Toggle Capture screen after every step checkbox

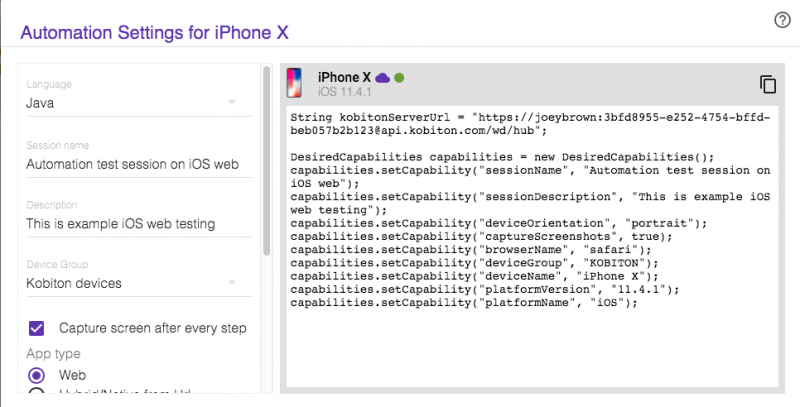click(x=37, y=328)
